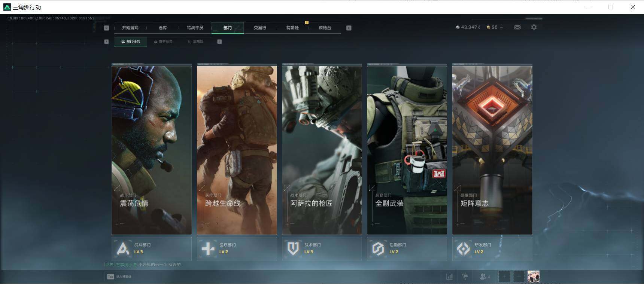Open the 矩阵意志 research department card
The height and width of the screenshot is (284, 644).
pos(492,150)
